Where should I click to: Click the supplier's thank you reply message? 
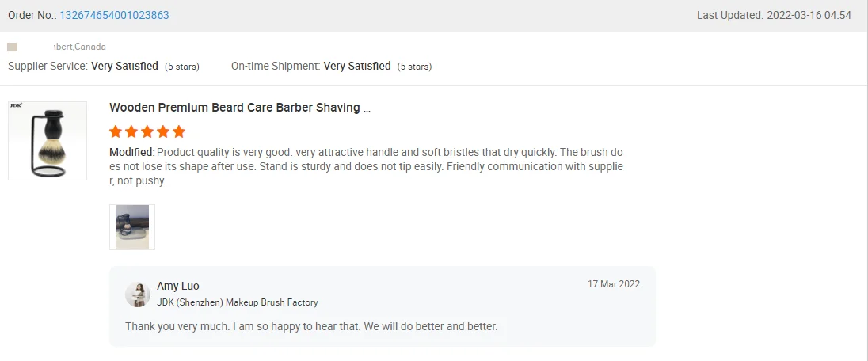point(310,326)
